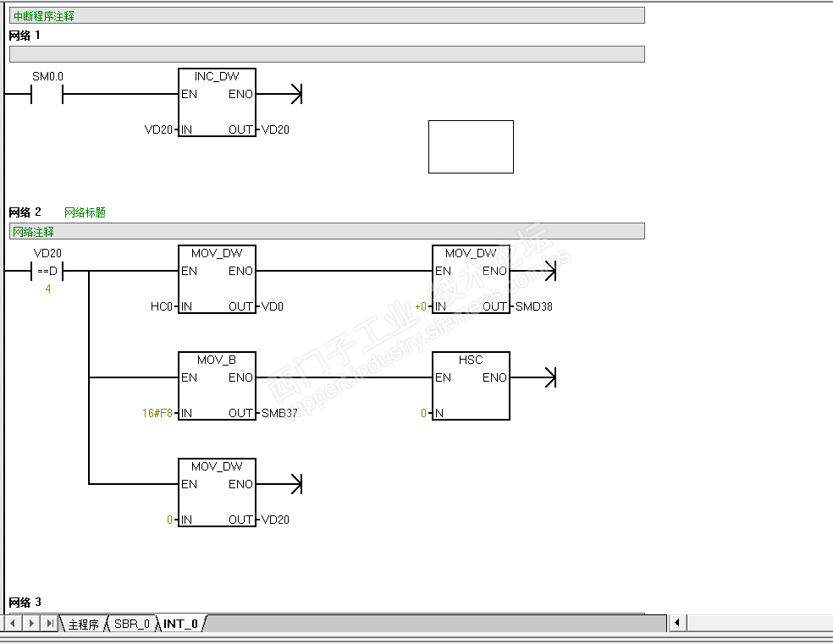Jump to last tab arrow button
Image resolution: width=833 pixels, height=644 pixels.
49,624
